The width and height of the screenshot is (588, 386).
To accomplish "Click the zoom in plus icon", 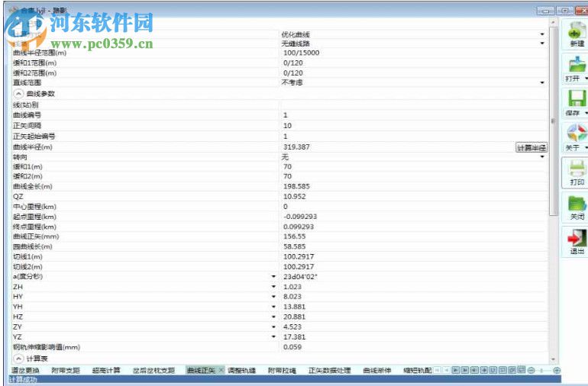I will (x=557, y=370).
